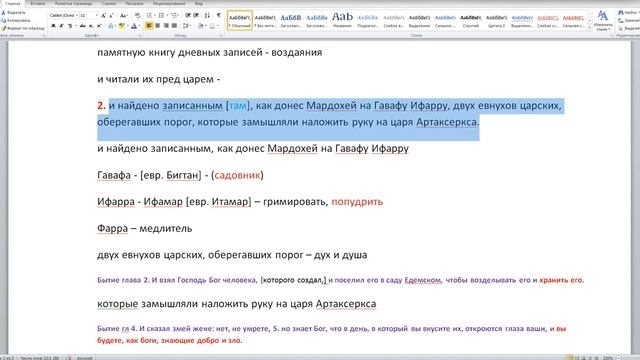Switch to the Вставка (Insert) tab
Image resolution: width=640 pixels, height=360 pixels.
38,4
